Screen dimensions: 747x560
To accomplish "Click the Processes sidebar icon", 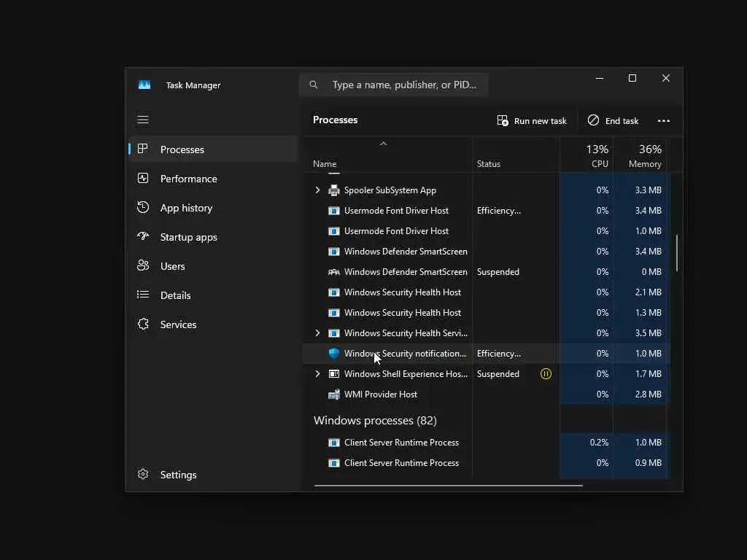I will [142, 149].
